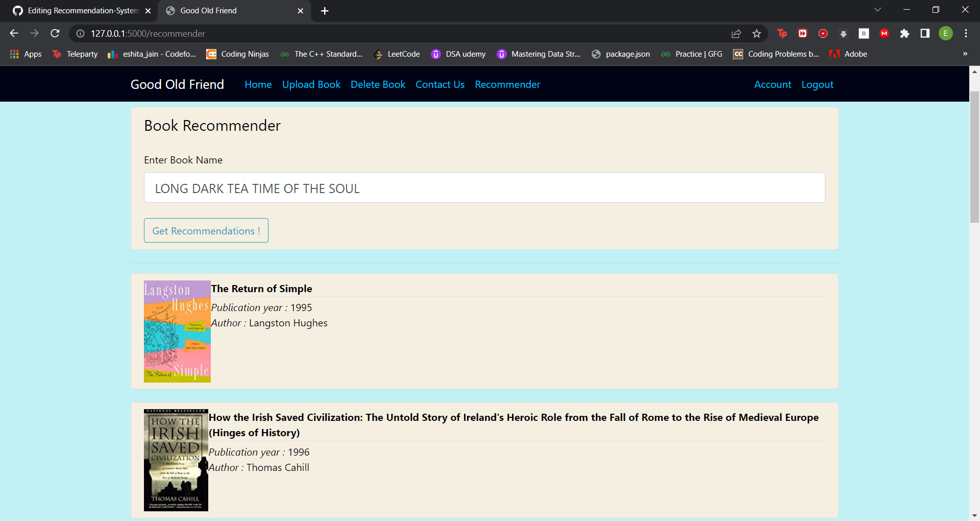Click the share icon in the address bar
980x521 pixels.
[x=736, y=34]
